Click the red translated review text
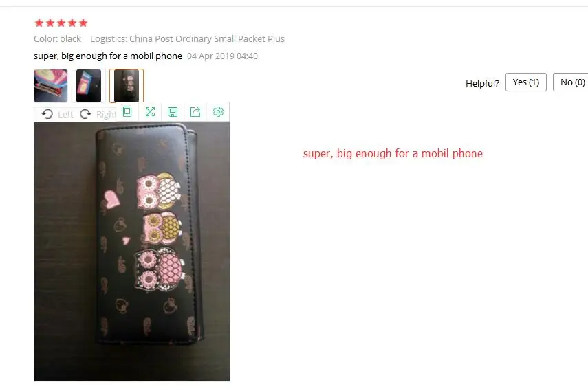The image size is (588, 391). coord(393,154)
